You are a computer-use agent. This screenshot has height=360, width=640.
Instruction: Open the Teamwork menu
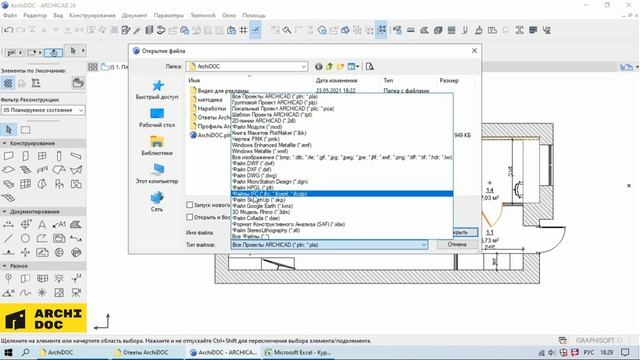203,15
